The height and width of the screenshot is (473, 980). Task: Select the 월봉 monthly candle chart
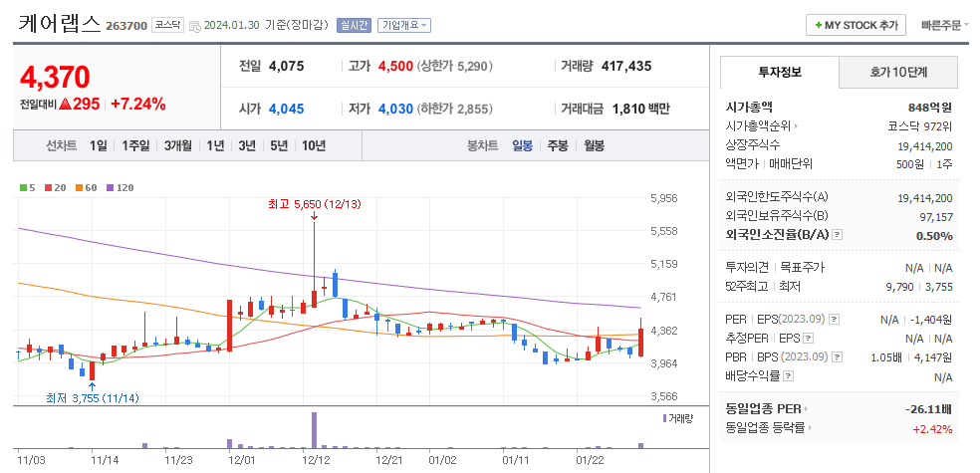tap(595, 145)
